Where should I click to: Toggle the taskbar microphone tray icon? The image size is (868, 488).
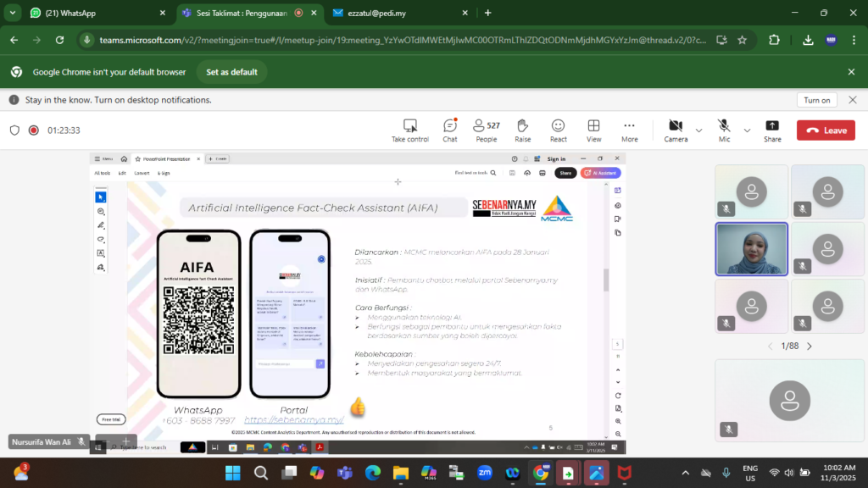(x=726, y=473)
